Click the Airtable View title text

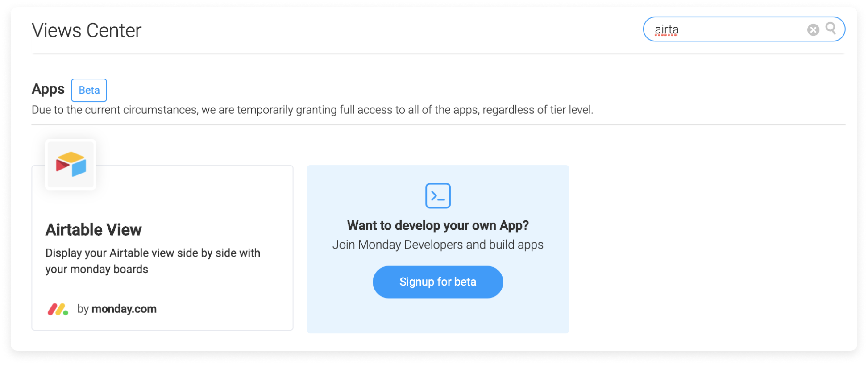pyautogui.click(x=93, y=229)
